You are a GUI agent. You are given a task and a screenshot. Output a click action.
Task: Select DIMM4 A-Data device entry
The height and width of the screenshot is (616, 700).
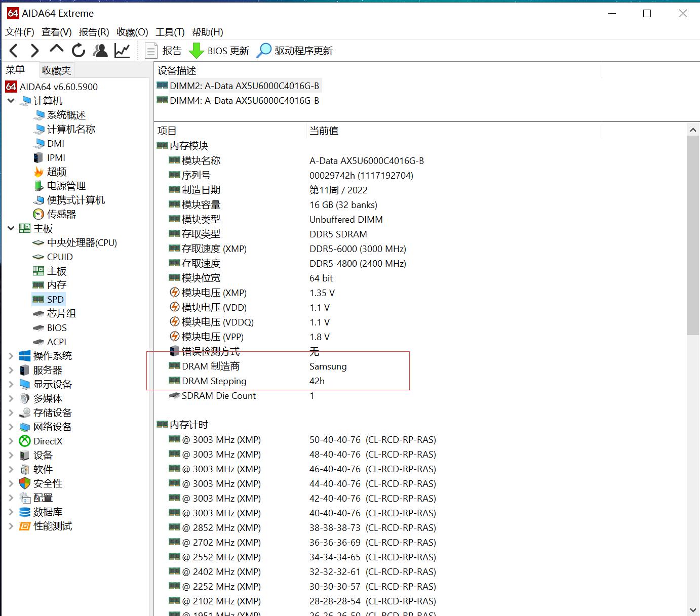pyautogui.click(x=244, y=100)
